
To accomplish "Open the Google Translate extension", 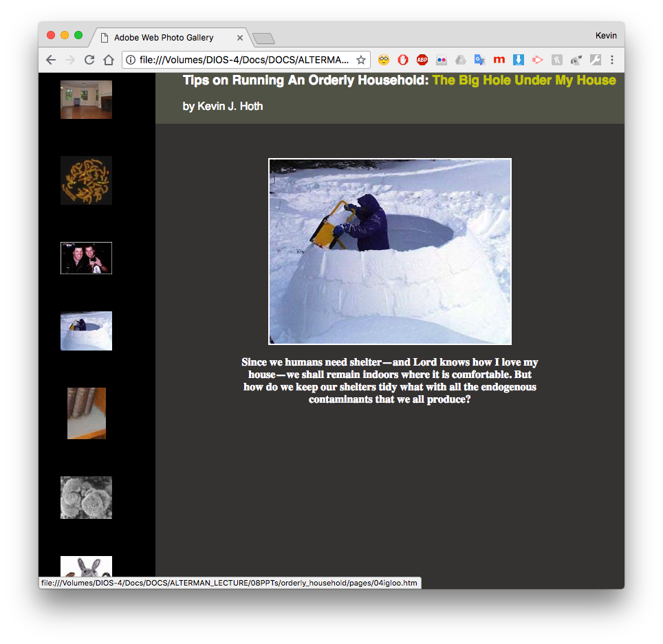I will tap(479, 60).
